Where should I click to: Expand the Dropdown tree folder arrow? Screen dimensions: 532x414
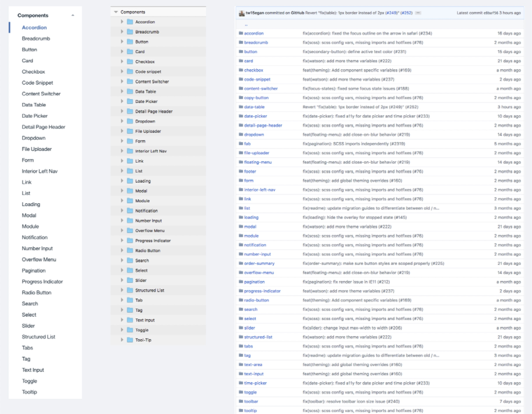point(122,121)
